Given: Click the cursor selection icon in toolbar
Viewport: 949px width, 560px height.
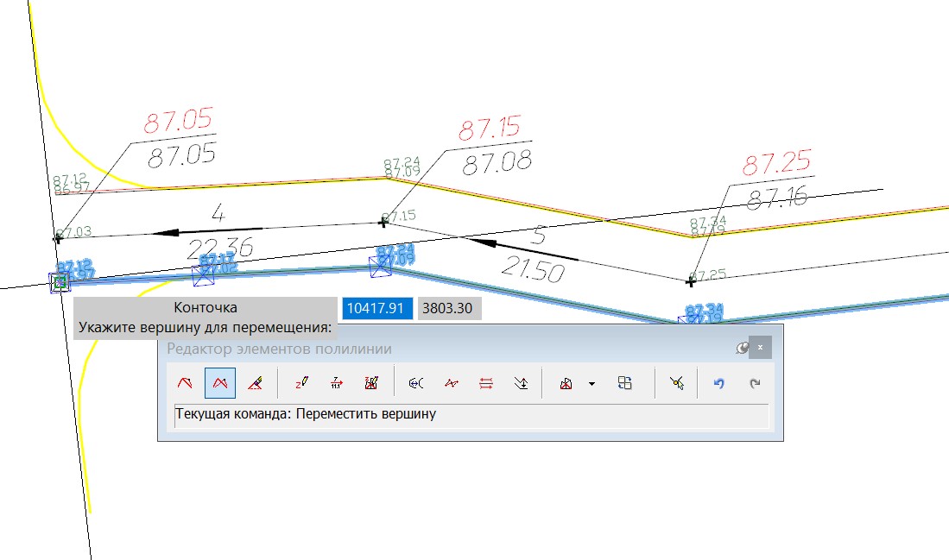Looking at the screenshot, I should click(x=676, y=382).
